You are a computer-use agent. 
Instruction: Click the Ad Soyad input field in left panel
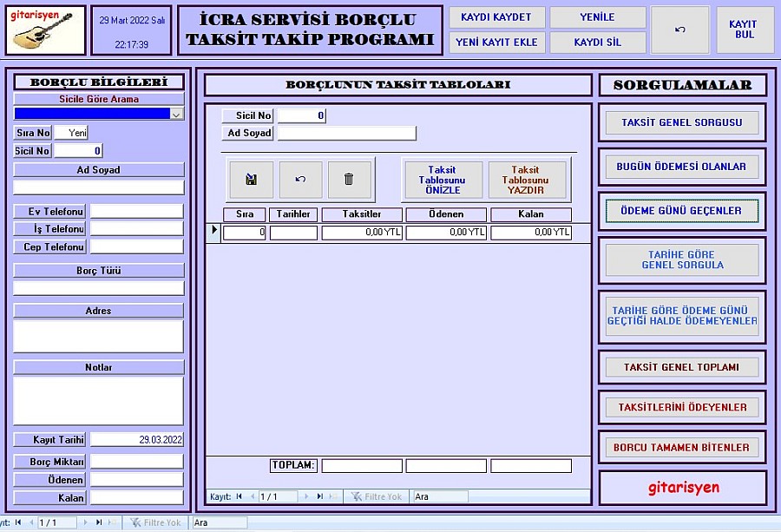click(x=99, y=187)
